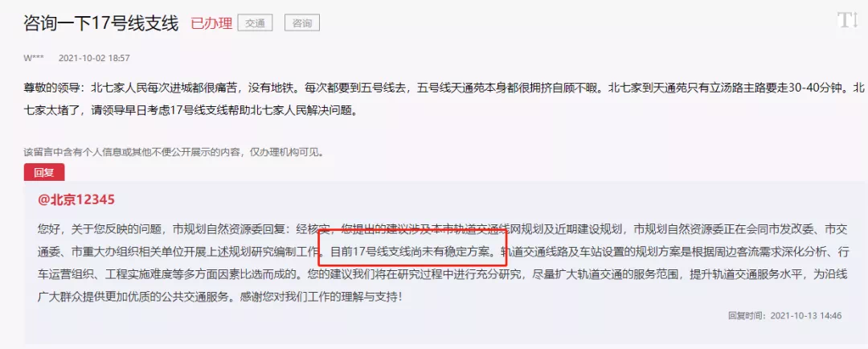Click the red-boxed sentence 目前17号线支线尚未有稳定方案
Viewport: 868px width, 349px height.
pos(410,251)
